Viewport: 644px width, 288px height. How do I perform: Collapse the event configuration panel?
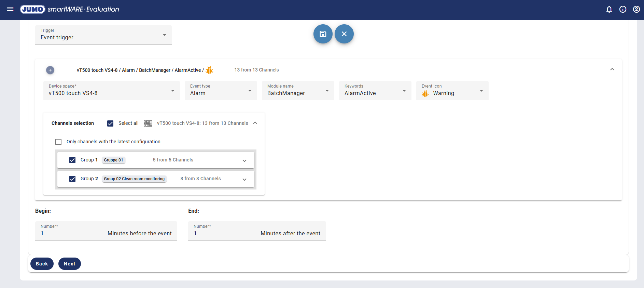tap(612, 69)
